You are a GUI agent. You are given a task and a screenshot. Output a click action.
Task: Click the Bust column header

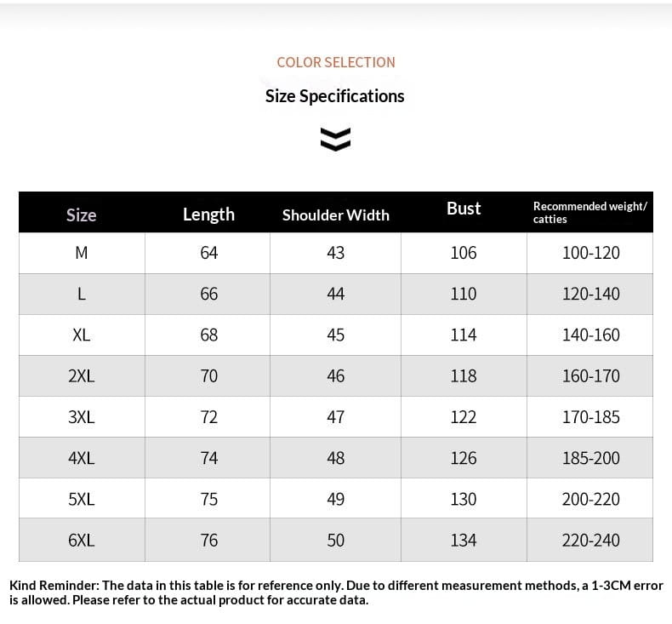[464, 209]
